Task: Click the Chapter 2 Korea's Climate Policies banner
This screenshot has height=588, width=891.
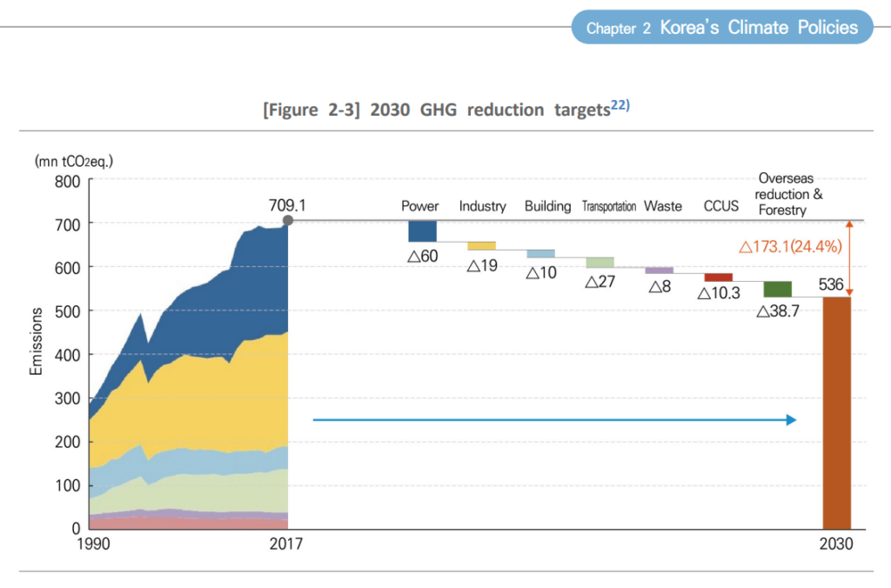Action: tap(722, 27)
